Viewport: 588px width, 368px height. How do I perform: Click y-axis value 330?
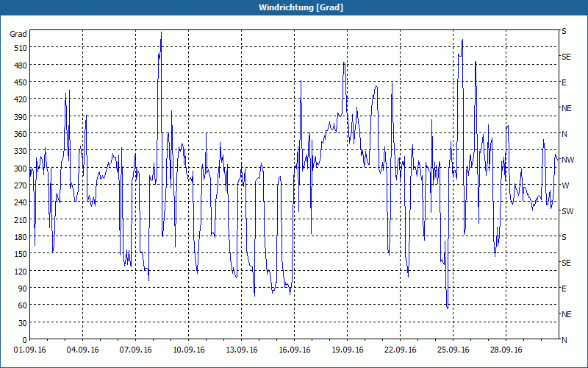tap(21, 151)
